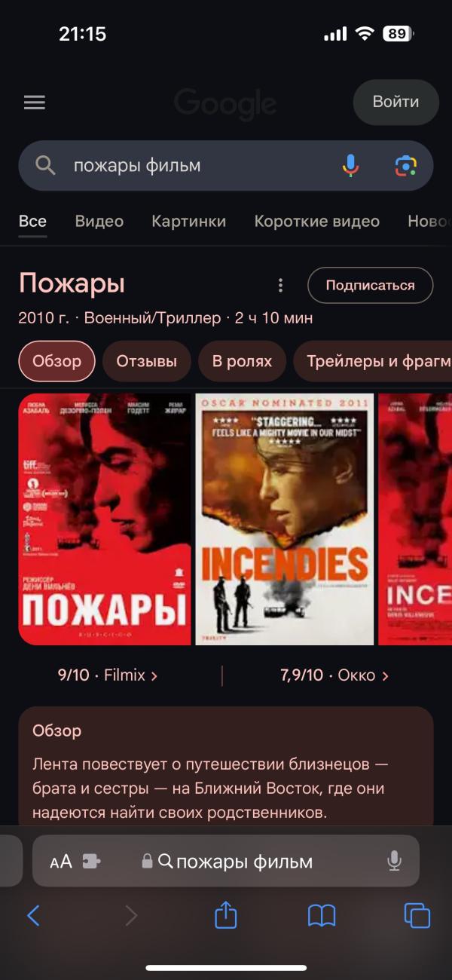Open the three-dot options for Пожары

[x=280, y=285]
